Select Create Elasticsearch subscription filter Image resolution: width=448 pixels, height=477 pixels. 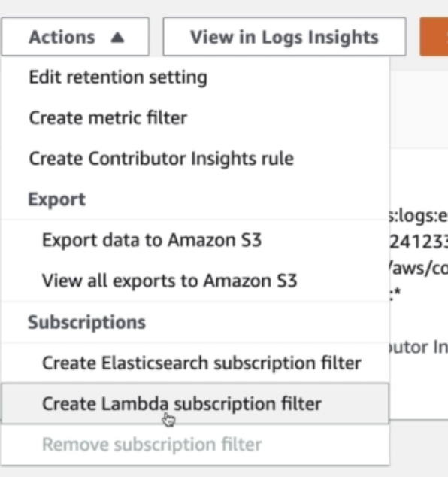coord(201,363)
